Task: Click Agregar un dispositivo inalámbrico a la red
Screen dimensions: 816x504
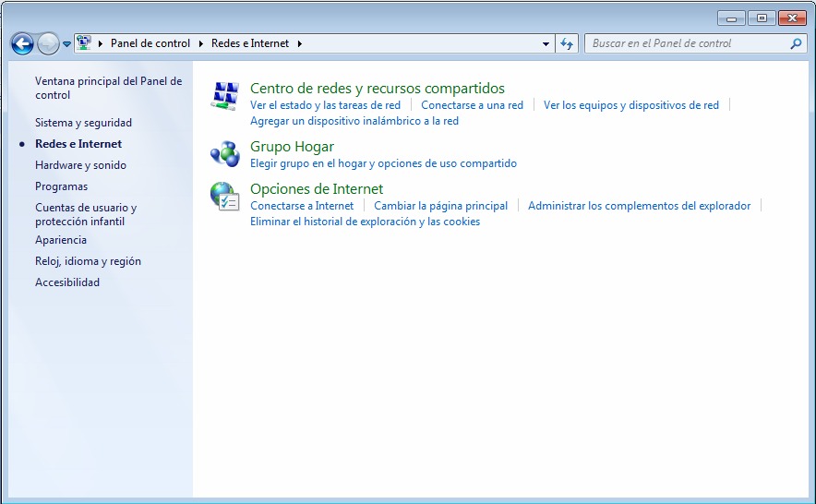Action: pos(354,121)
